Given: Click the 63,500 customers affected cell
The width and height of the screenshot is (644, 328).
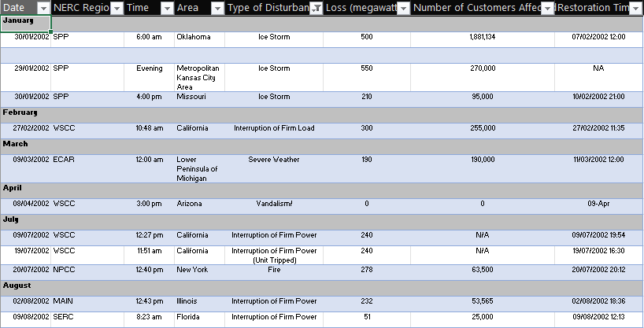Looking at the screenshot, I should (x=483, y=273).
